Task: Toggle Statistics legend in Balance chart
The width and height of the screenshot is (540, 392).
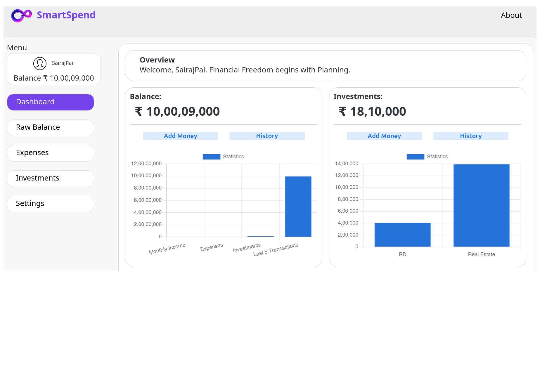Action: tap(224, 157)
